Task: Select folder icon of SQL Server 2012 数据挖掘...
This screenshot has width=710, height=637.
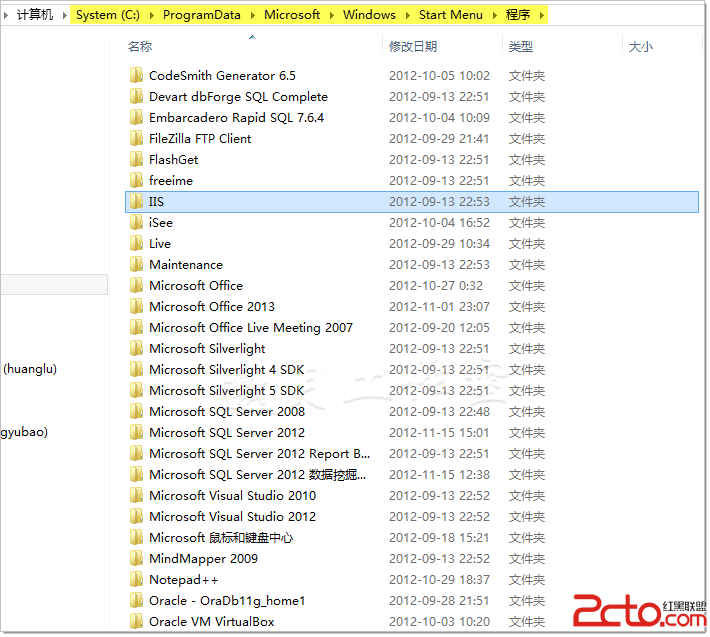Action: click(136, 474)
